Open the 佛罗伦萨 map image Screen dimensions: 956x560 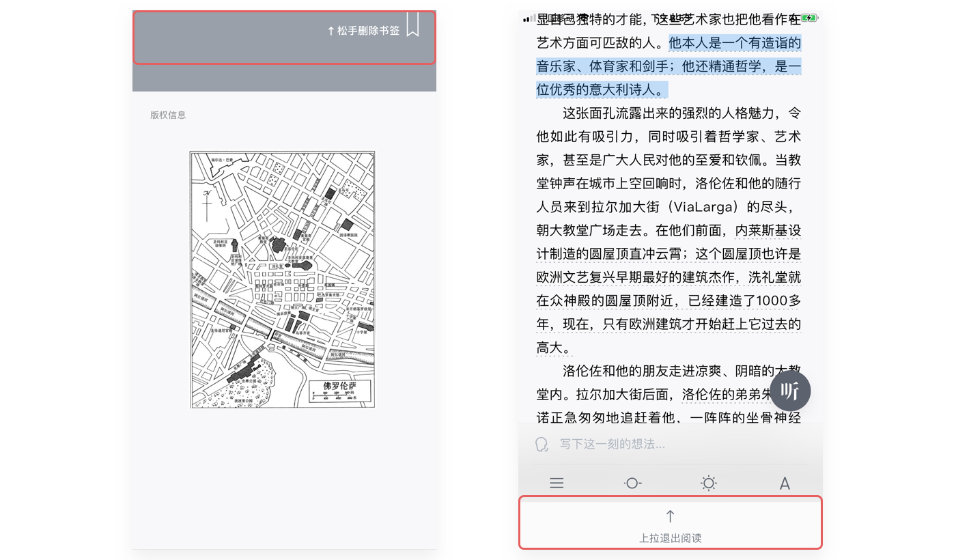[282, 280]
